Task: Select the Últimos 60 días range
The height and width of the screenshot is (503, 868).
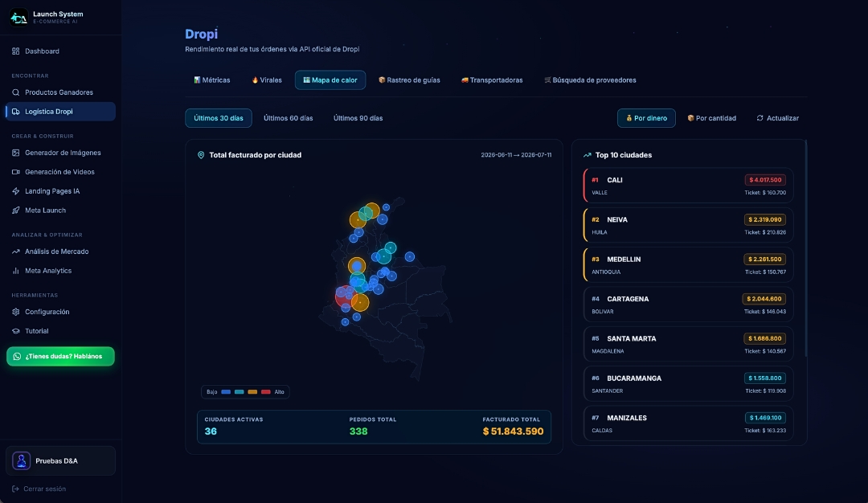Action: 289,118
